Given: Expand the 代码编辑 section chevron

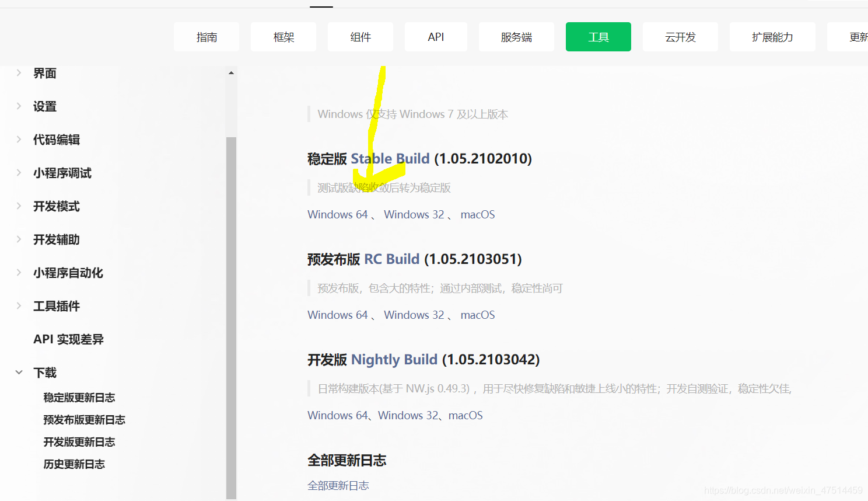Looking at the screenshot, I should pos(19,140).
